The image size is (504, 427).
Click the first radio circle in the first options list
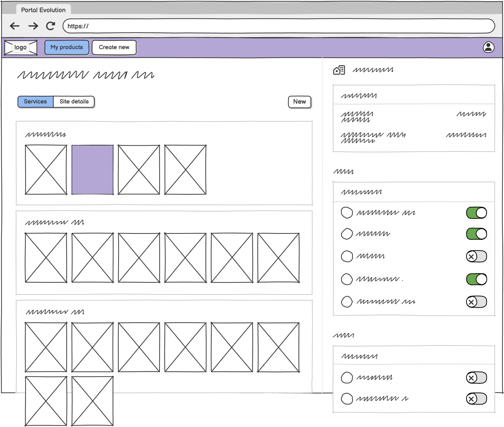coord(347,213)
